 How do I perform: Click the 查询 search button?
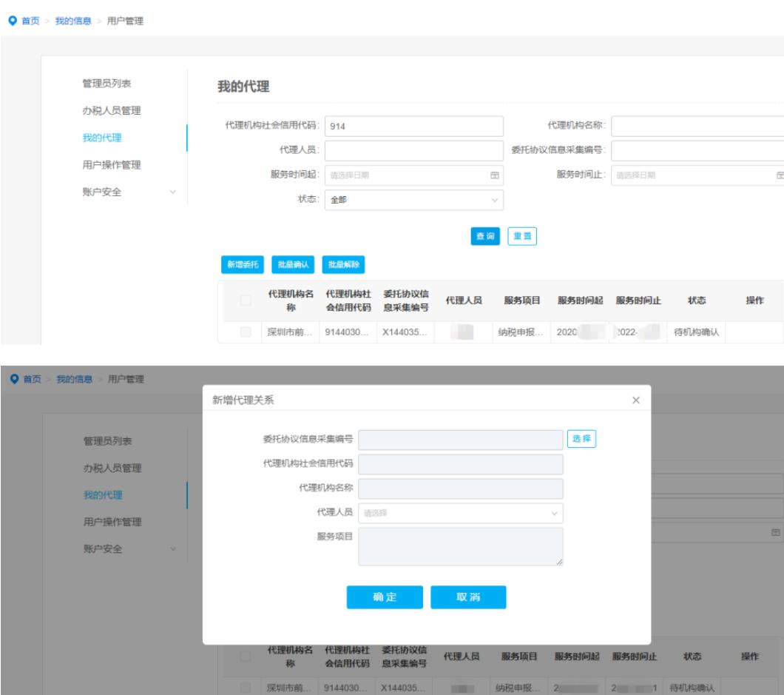(485, 235)
